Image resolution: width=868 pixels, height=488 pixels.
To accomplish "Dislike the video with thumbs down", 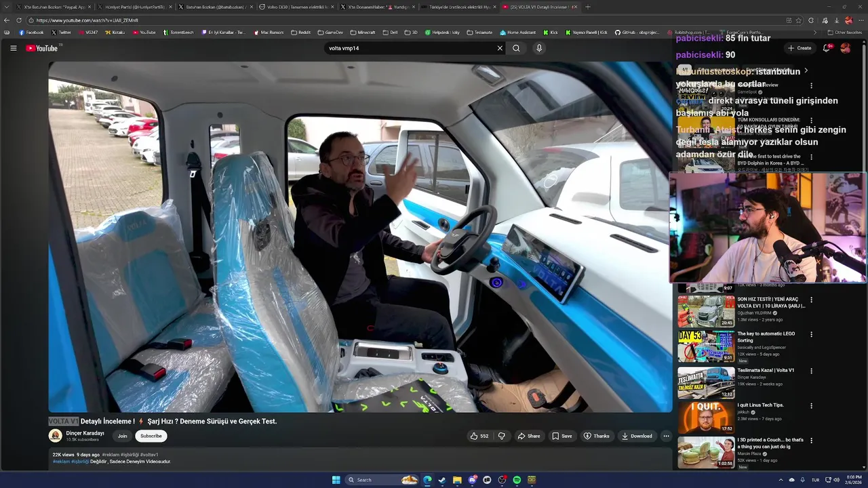I will [x=502, y=436].
